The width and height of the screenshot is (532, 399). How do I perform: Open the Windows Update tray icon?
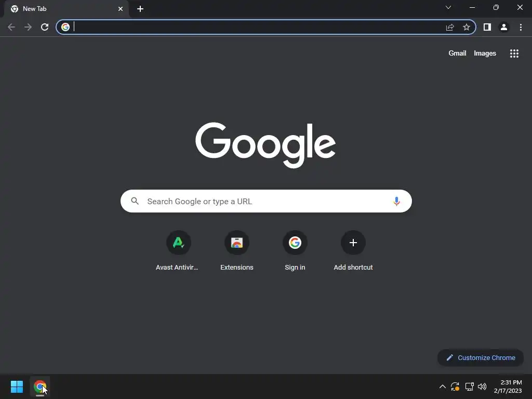(455, 387)
